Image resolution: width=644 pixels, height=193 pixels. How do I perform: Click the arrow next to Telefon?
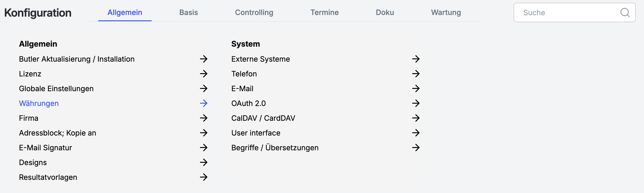tap(415, 74)
